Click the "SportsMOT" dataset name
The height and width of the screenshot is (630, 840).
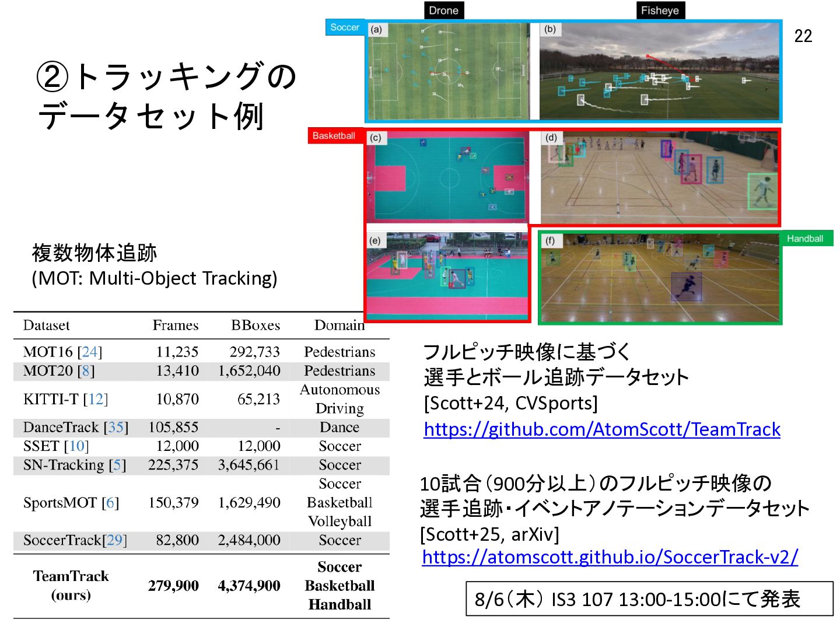(x=60, y=502)
